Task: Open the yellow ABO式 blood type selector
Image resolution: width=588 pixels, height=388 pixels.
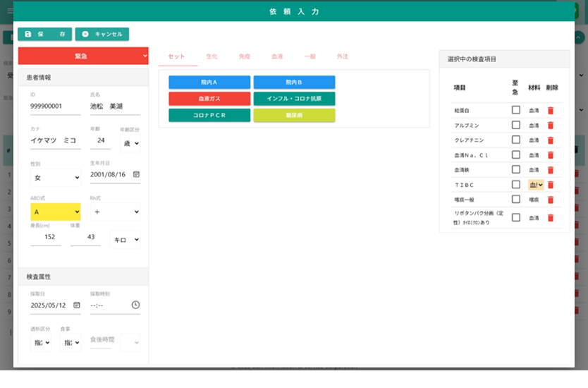Action: coord(55,212)
